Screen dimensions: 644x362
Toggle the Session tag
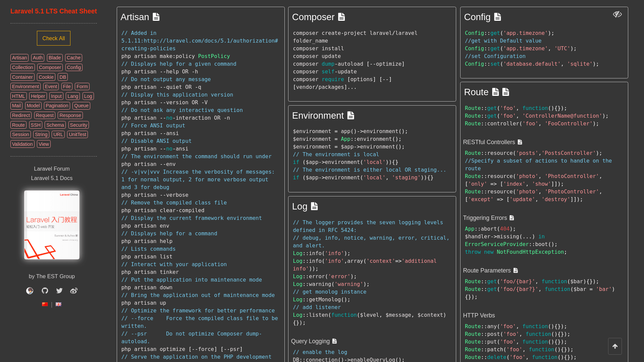[20, 134]
